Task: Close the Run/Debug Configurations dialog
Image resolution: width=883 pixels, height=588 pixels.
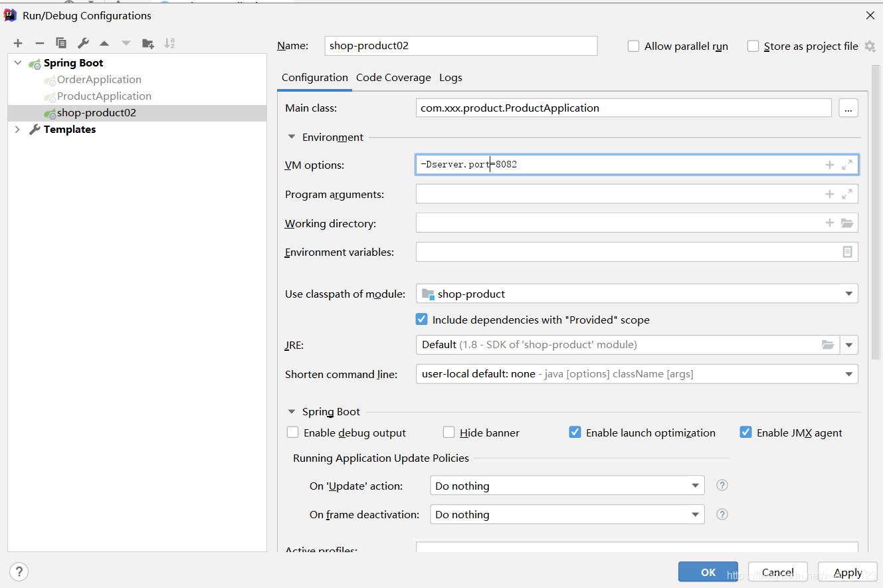Action: (870, 15)
